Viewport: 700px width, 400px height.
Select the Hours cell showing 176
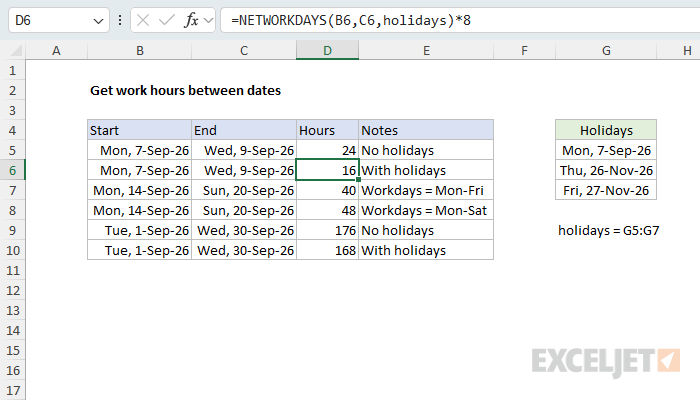(327, 230)
